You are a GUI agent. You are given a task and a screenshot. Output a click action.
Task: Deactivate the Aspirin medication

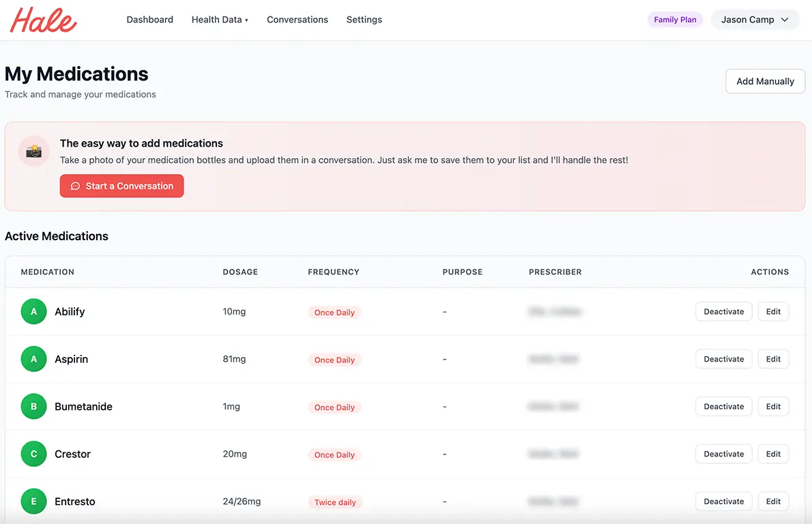click(x=723, y=360)
